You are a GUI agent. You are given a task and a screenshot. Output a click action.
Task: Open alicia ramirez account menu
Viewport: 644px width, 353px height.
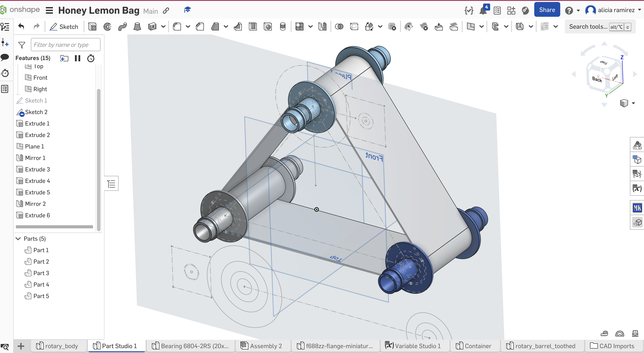click(614, 10)
